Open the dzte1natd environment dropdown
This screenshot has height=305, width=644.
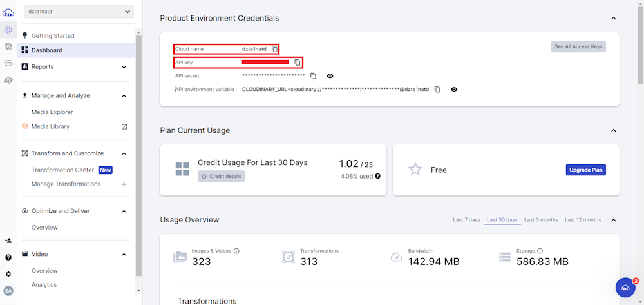pos(79,12)
